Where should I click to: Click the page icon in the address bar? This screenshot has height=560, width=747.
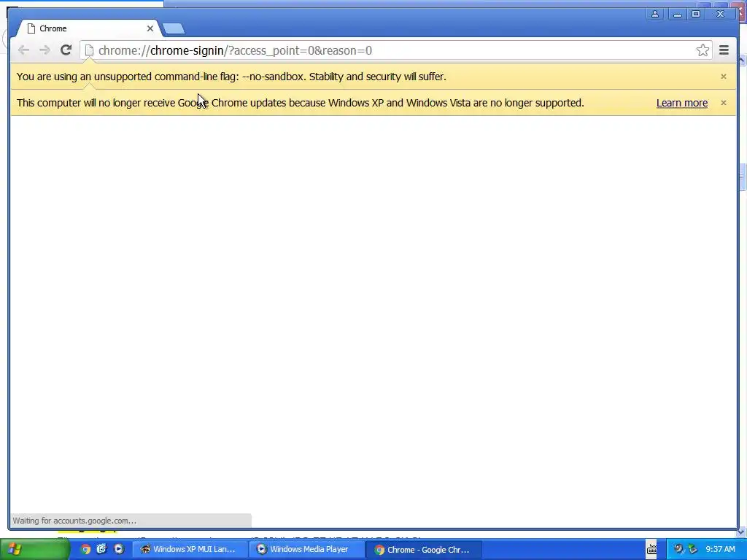click(88, 50)
